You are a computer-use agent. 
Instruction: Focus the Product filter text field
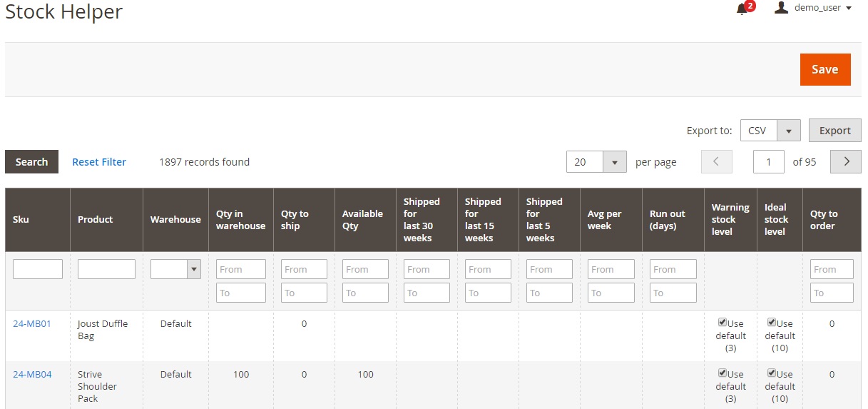click(106, 269)
